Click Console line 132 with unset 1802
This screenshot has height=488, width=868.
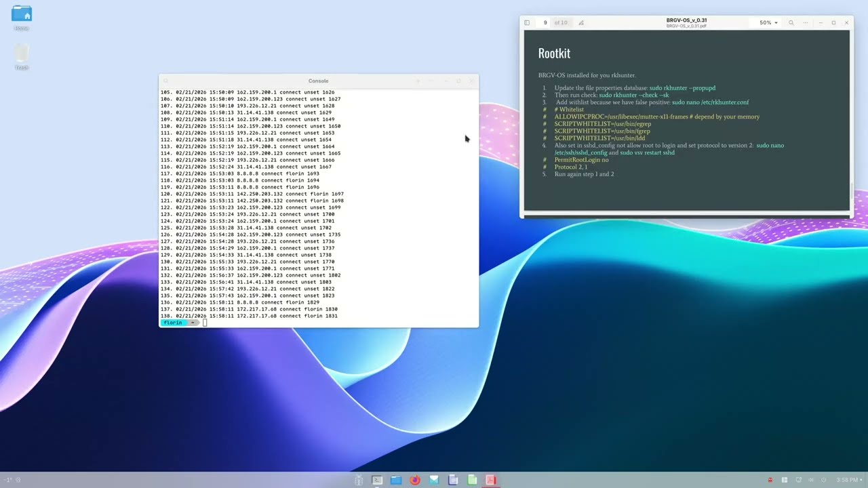(250, 275)
